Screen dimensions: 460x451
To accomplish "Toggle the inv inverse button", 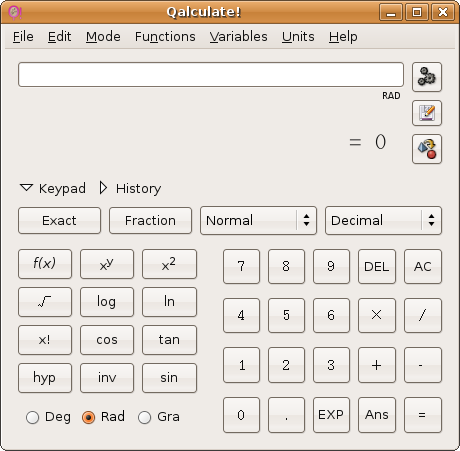I will [107, 378].
